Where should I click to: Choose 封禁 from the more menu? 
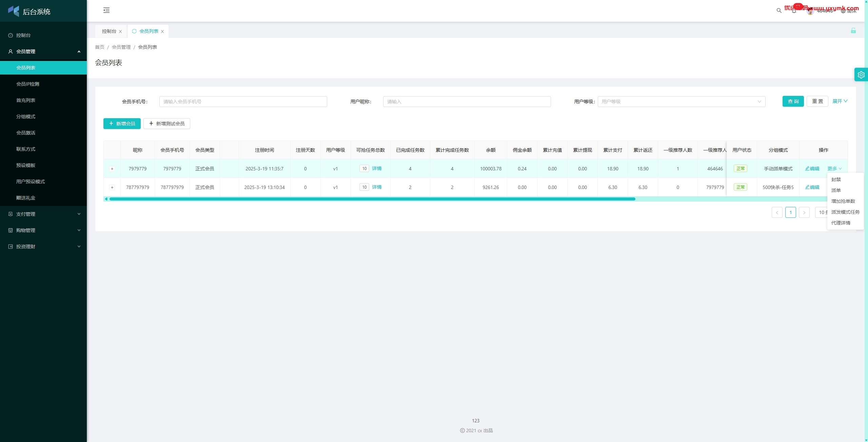(846, 180)
